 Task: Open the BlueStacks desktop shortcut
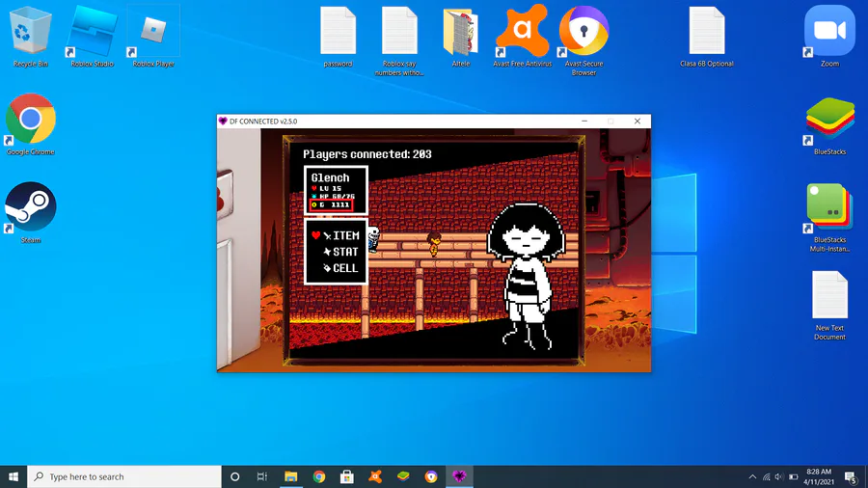click(829, 124)
